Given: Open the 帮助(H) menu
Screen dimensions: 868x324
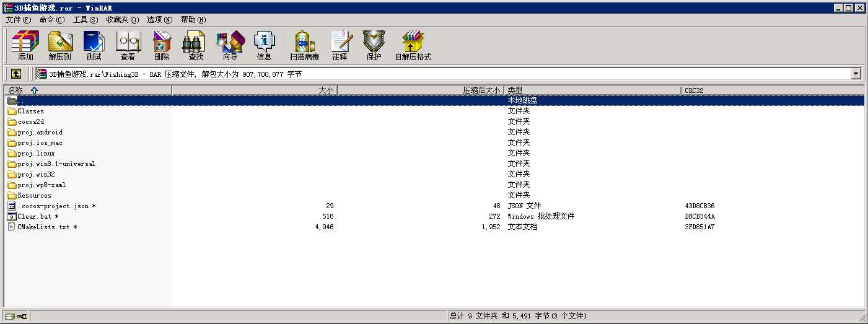Looking at the screenshot, I should [193, 20].
